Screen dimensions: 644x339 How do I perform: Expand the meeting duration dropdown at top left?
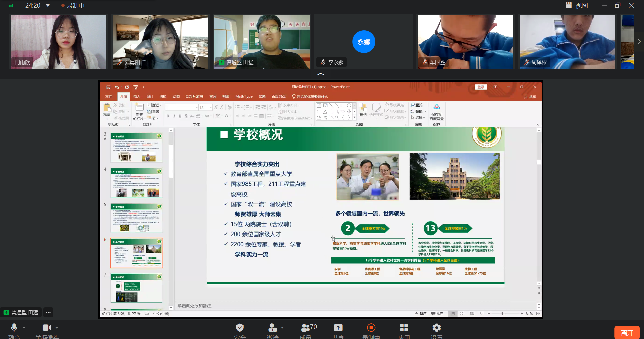tap(48, 5)
